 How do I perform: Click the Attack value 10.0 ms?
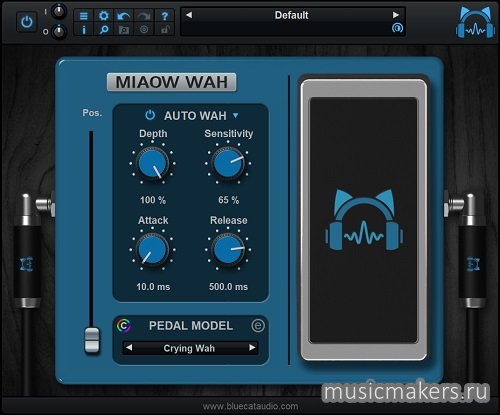[x=153, y=287]
